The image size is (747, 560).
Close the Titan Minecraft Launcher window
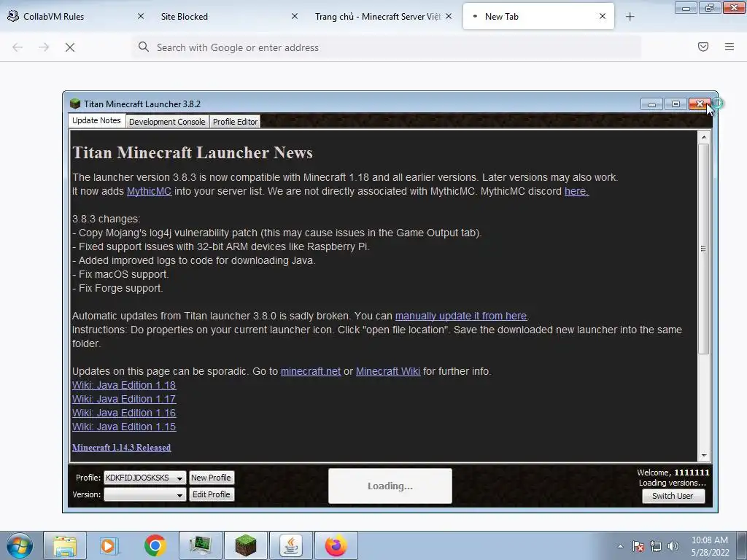pos(700,104)
